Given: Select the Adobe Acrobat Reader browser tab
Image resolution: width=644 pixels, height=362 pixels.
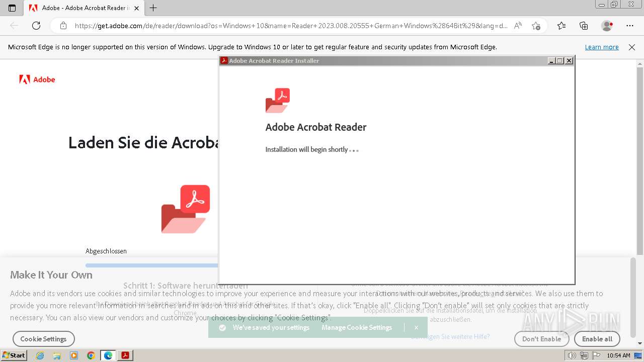Looking at the screenshot, I should click(x=84, y=8).
